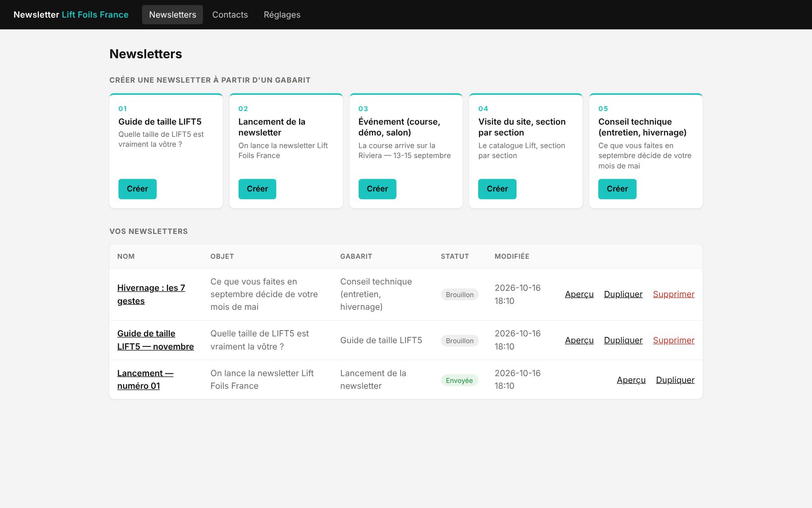Viewport: 812px width, 508px height.
Task: Click the NOM column header
Action: tap(126, 256)
